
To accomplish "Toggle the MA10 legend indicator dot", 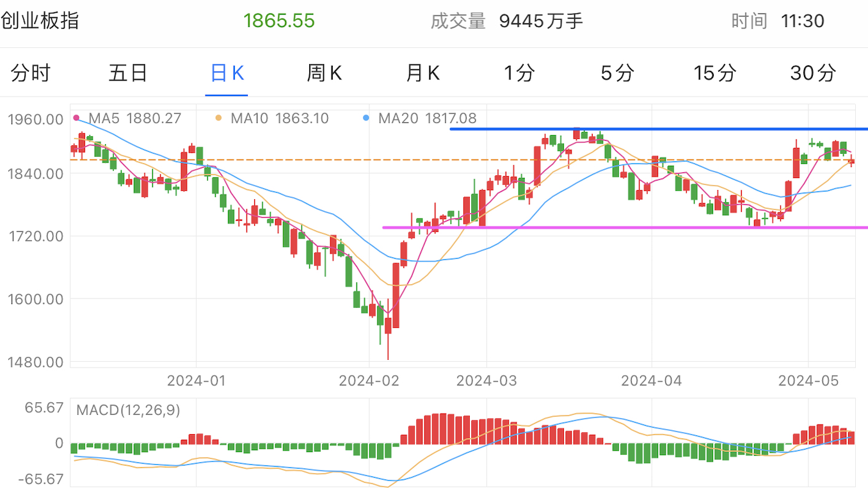I will [x=220, y=118].
